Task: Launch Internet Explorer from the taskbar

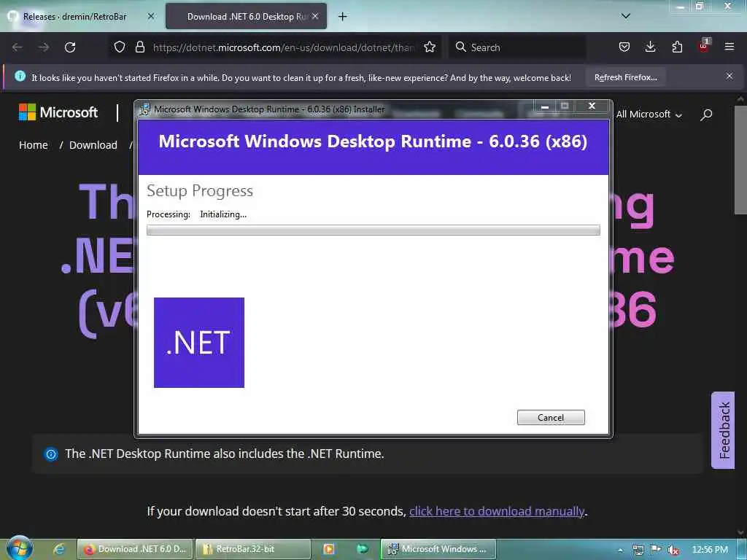Action: (x=59, y=549)
